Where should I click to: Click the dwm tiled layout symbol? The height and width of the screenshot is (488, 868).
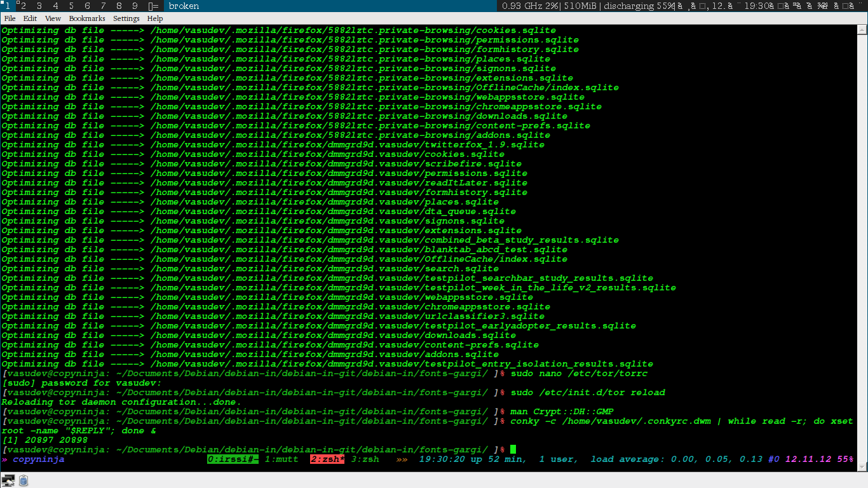[x=153, y=6]
